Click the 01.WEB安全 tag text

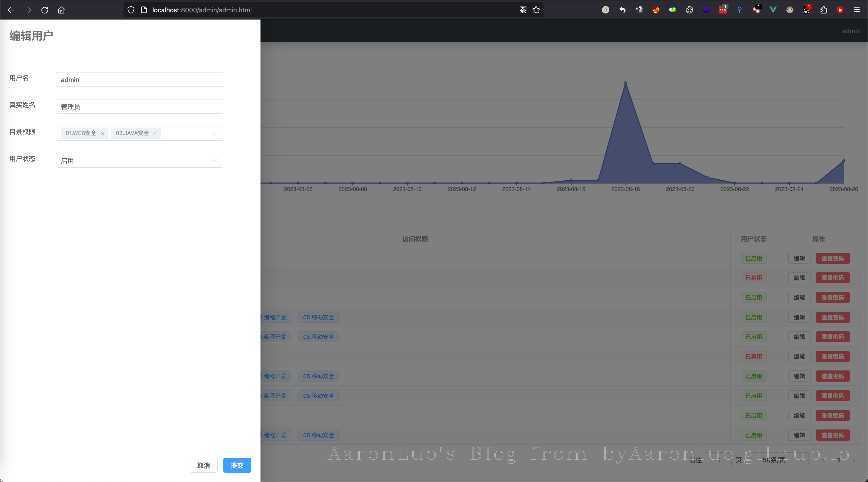[x=81, y=133]
